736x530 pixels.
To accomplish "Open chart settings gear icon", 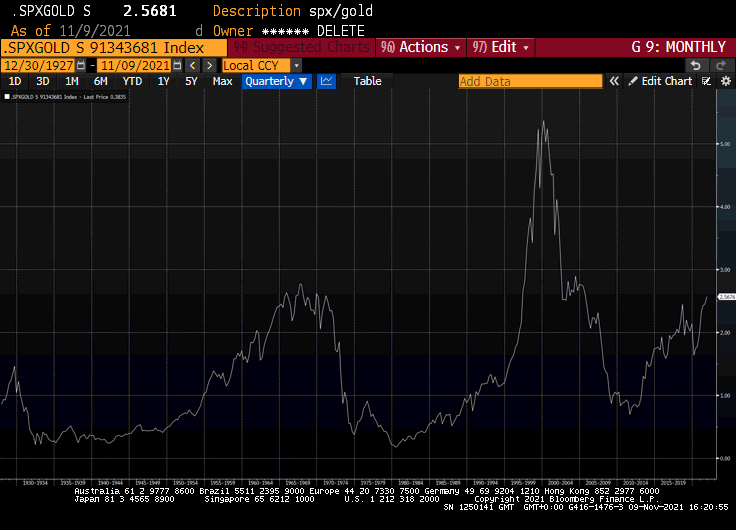I will [x=726, y=81].
